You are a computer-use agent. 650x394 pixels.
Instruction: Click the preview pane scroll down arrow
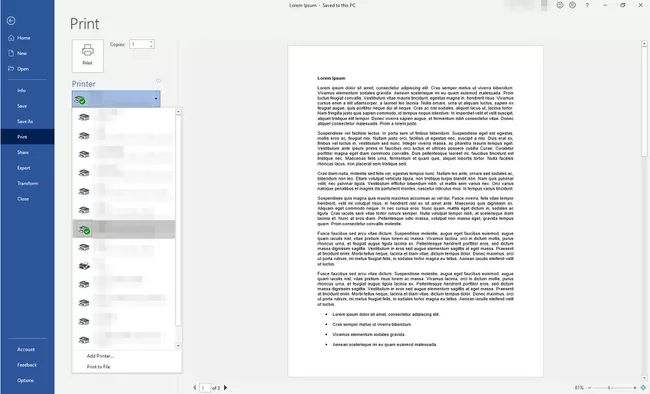(x=644, y=378)
